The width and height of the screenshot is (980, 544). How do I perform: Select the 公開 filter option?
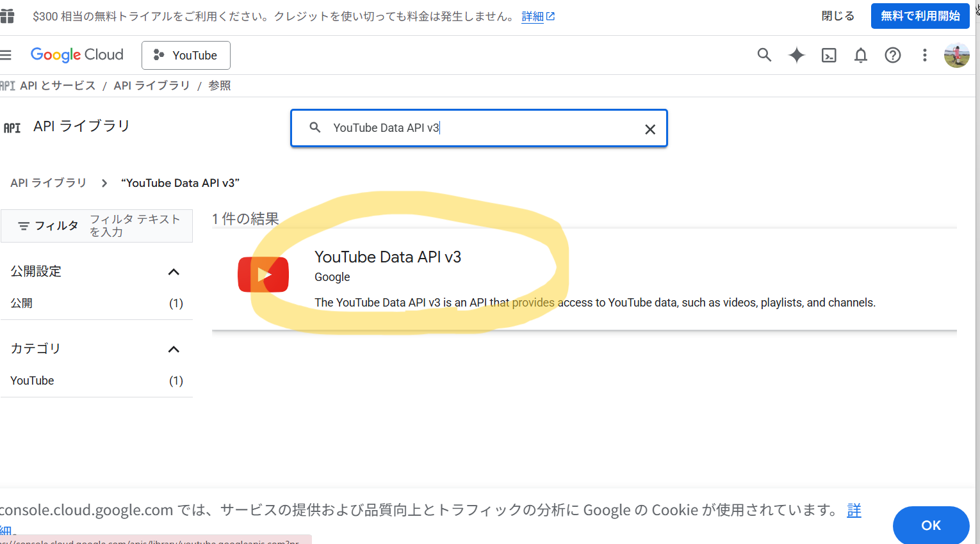coord(22,303)
